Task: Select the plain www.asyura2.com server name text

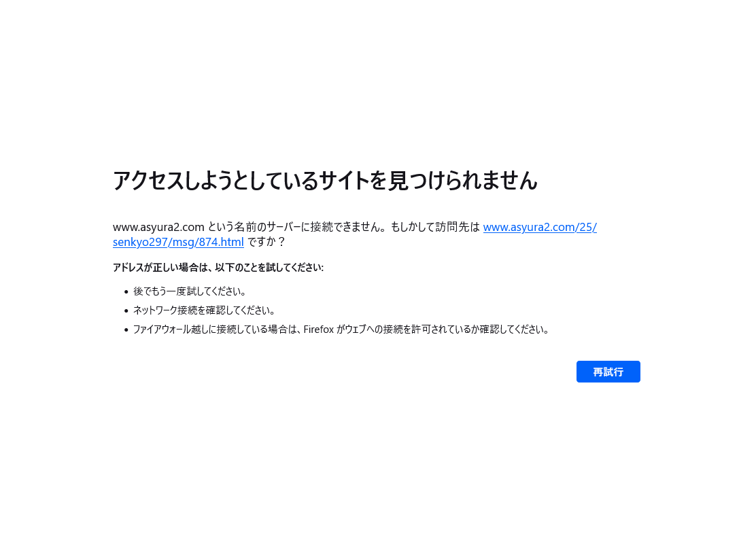Action: pos(158,227)
